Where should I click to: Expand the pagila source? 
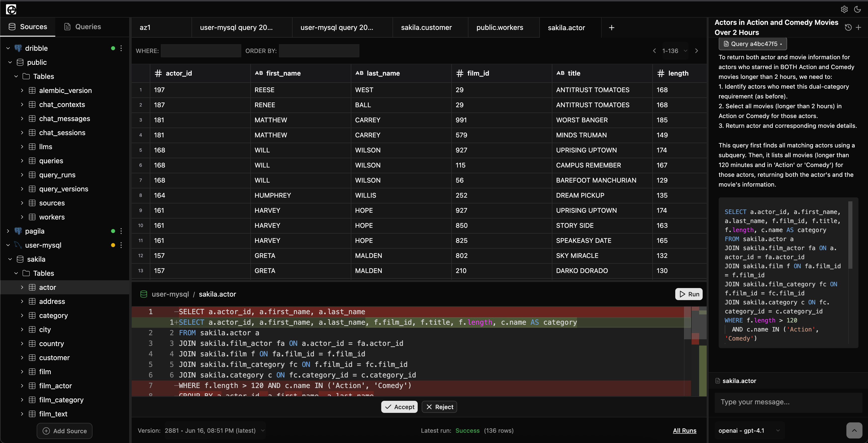tap(8, 231)
